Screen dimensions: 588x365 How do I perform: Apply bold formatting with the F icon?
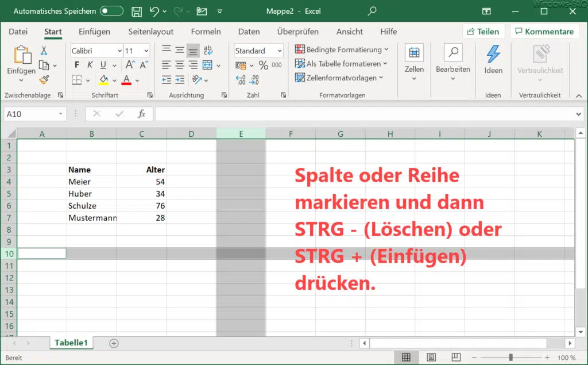tap(77, 64)
